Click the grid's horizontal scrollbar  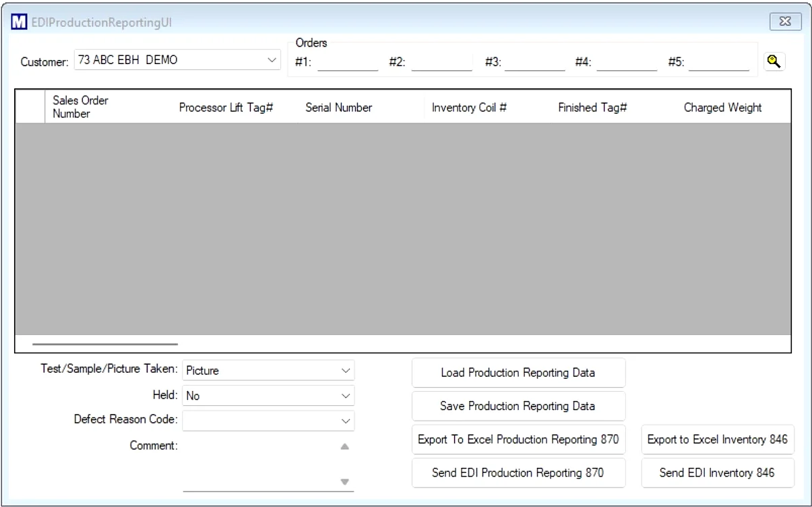(x=104, y=342)
